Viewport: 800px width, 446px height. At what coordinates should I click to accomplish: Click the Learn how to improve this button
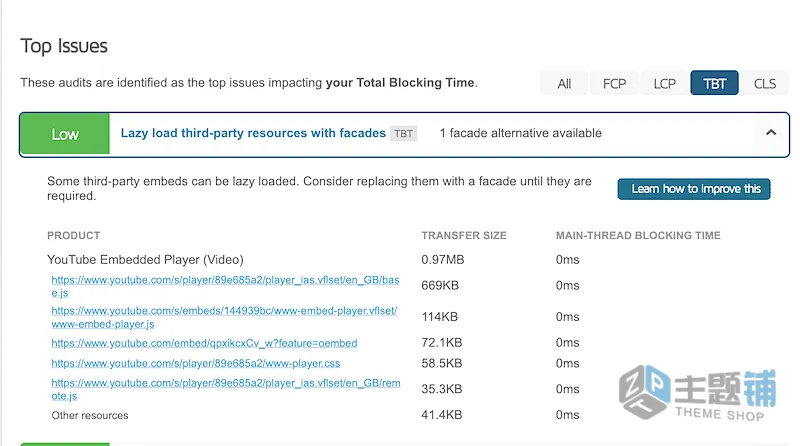pos(694,189)
